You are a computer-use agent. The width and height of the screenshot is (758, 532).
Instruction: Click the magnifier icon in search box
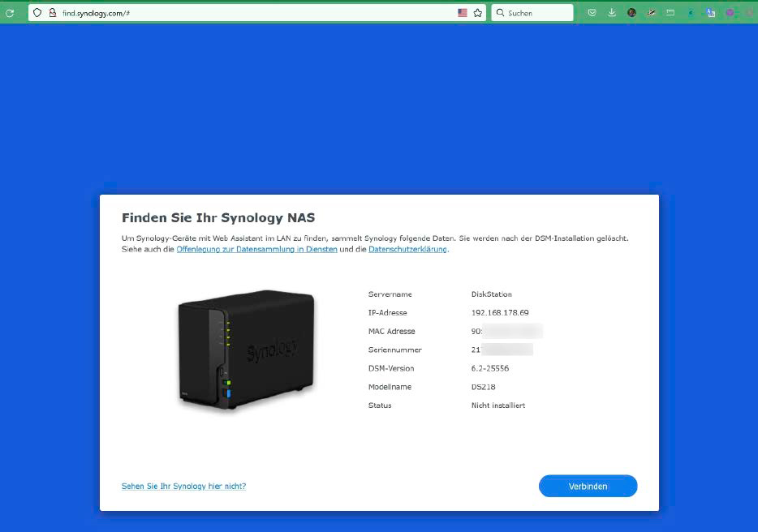point(501,13)
